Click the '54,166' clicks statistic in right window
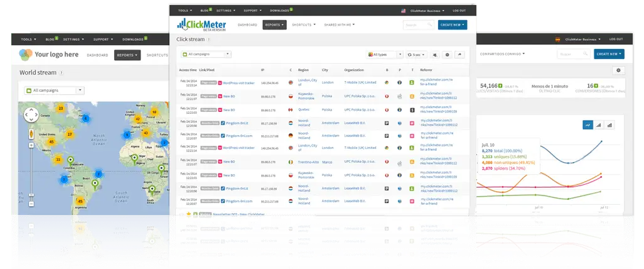The height and width of the screenshot is (269, 644). click(x=489, y=85)
